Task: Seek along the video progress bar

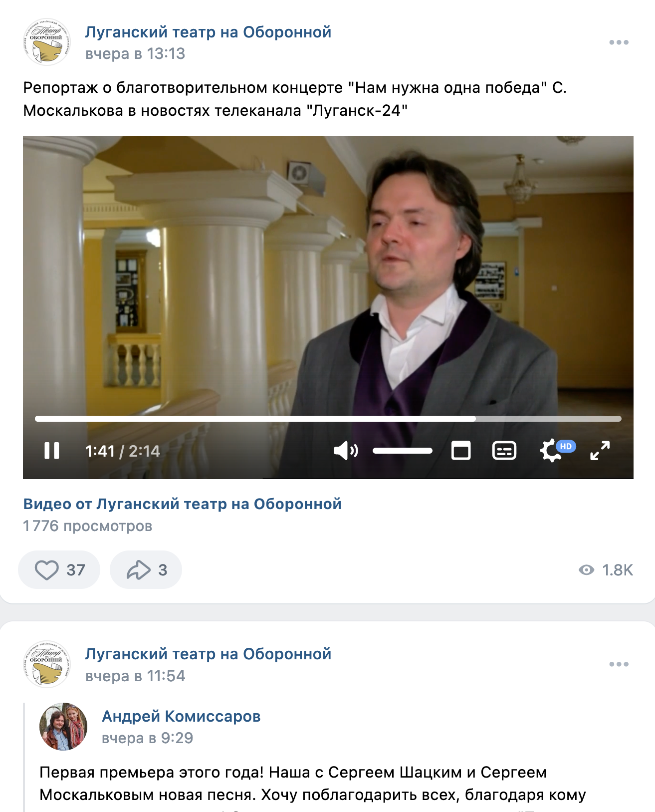Action: tap(328, 419)
